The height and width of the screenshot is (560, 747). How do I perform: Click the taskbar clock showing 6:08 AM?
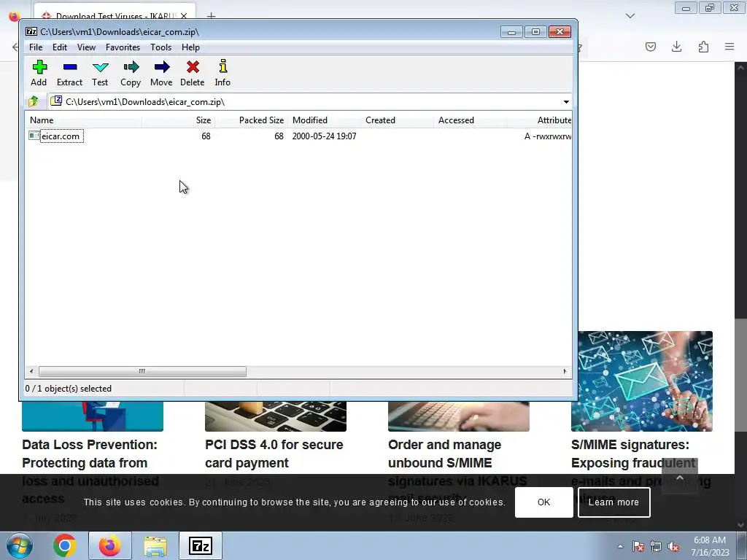point(710,546)
